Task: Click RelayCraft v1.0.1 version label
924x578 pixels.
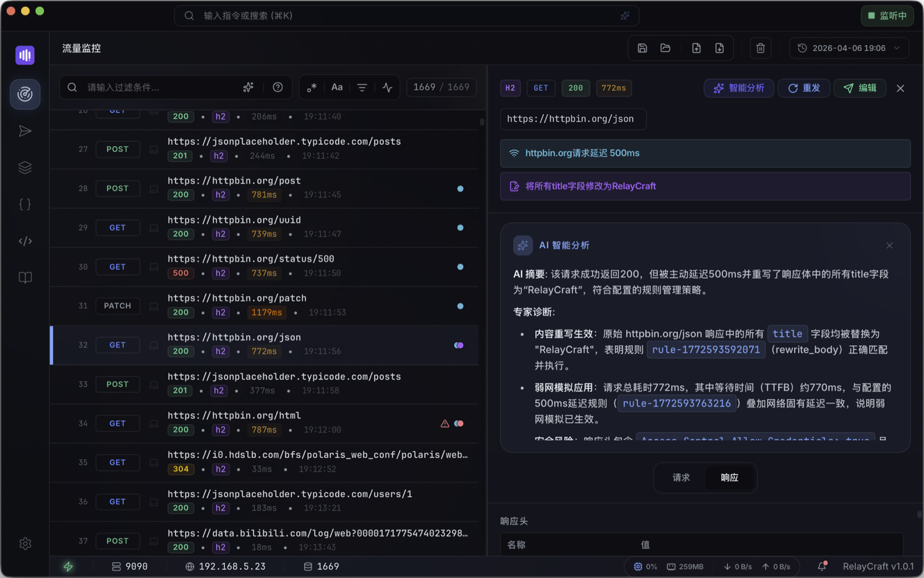Action: (878, 566)
